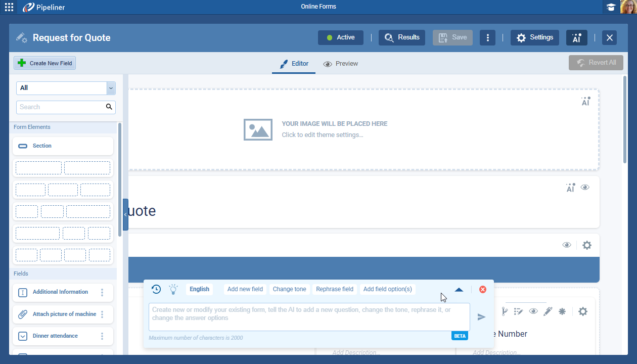Toggle the Active status button
Screen dimensions: 637x364
[x=341, y=37]
